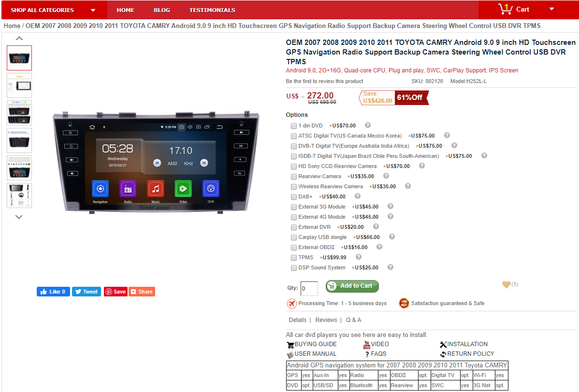
Task: Click the help icon beside Wireless Rearview Camera
Action: pos(407,186)
